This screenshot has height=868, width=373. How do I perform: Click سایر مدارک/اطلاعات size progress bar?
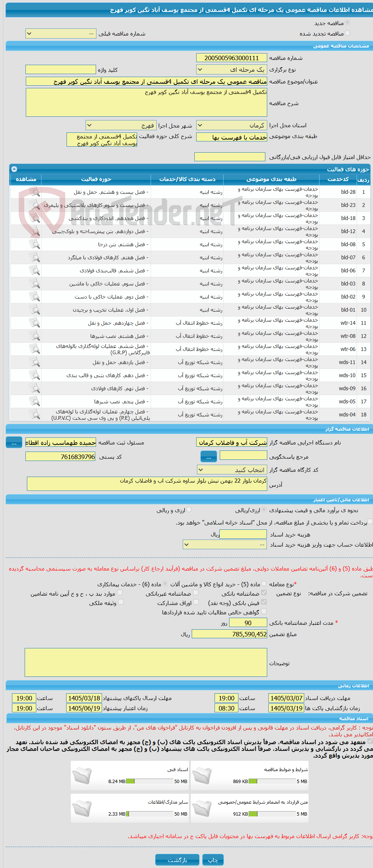149,814
